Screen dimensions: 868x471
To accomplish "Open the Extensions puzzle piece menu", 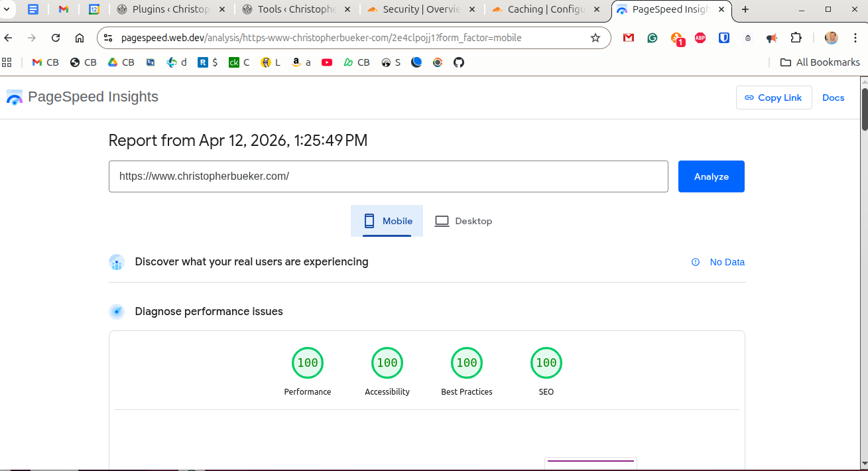I will 796,38.
